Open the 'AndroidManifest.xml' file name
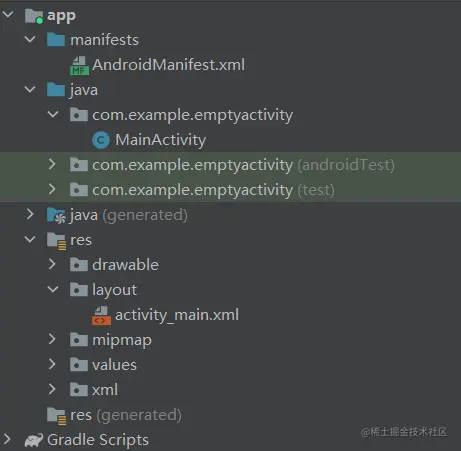Image resolution: width=461 pixels, height=451 pixels. point(169,65)
